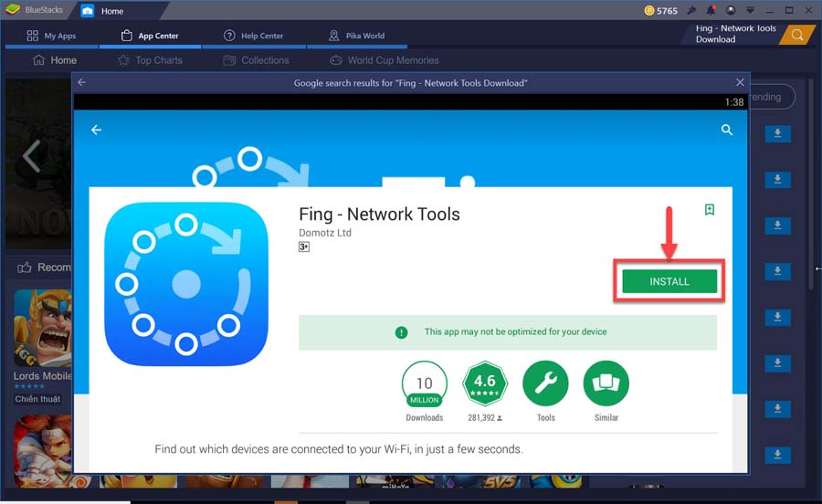822x504 pixels.
Task: Select Collections in sub-navigation
Action: [x=256, y=60]
